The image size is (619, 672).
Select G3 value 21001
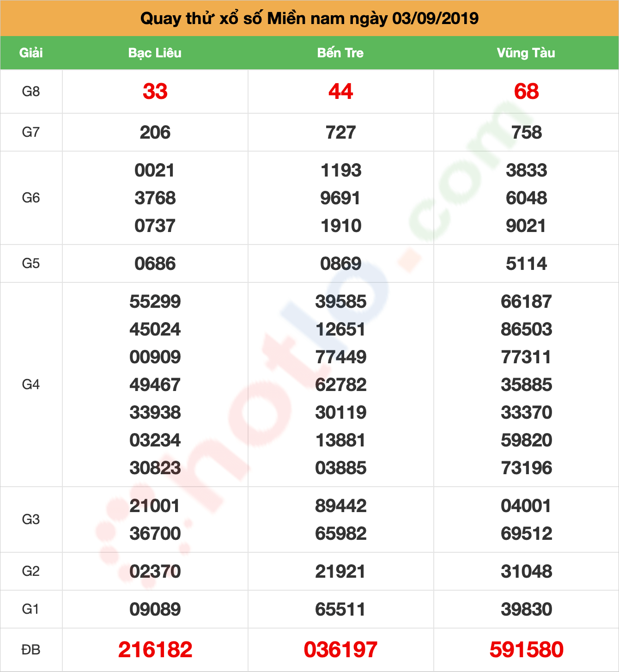(x=155, y=506)
